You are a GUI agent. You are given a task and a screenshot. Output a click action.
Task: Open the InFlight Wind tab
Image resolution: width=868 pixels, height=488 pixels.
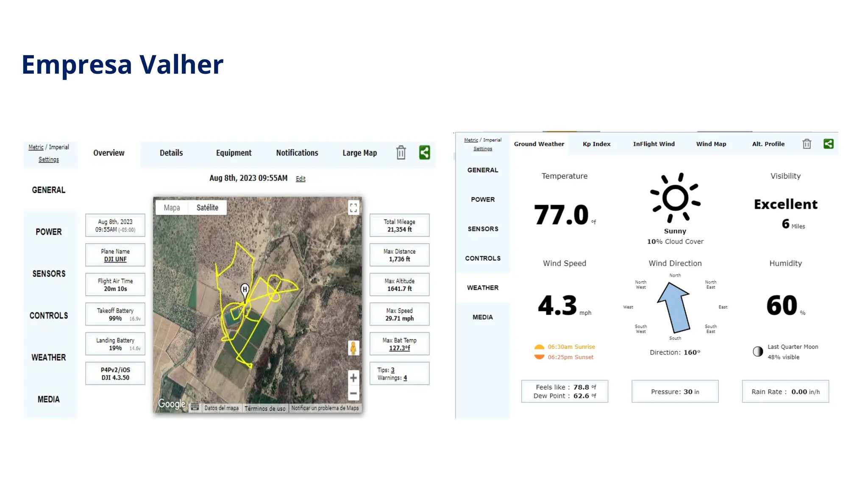tap(654, 144)
